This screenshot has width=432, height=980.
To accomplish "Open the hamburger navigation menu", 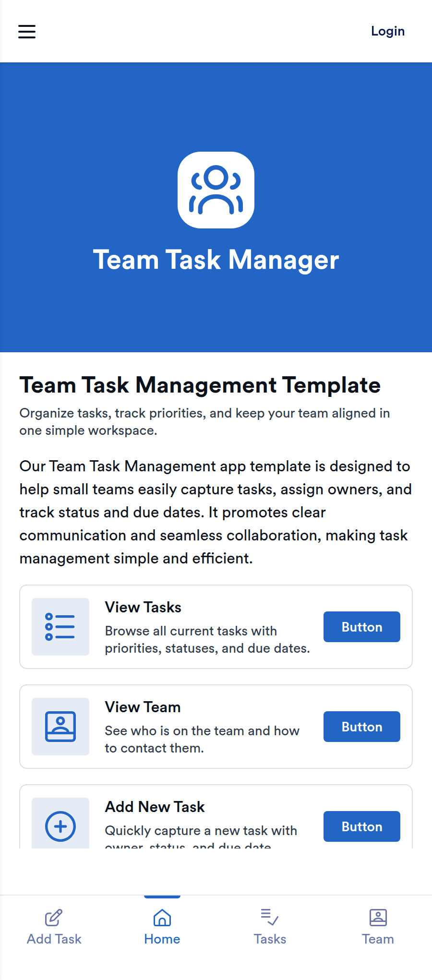I will point(27,32).
